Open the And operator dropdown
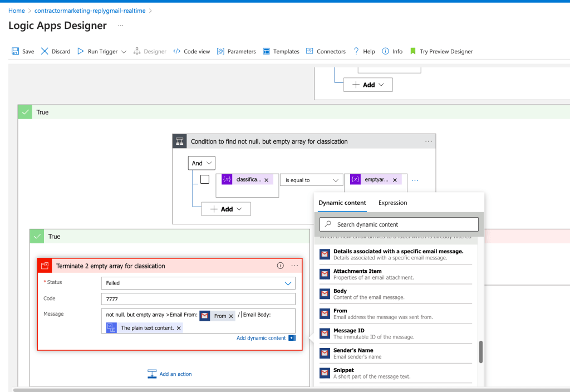 [202, 163]
